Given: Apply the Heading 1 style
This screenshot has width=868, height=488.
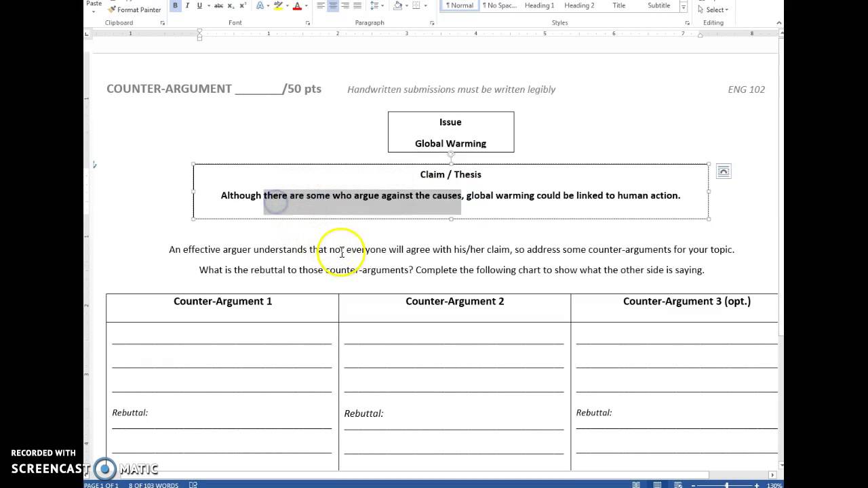Looking at the screenshot, I should coord(539,5).
